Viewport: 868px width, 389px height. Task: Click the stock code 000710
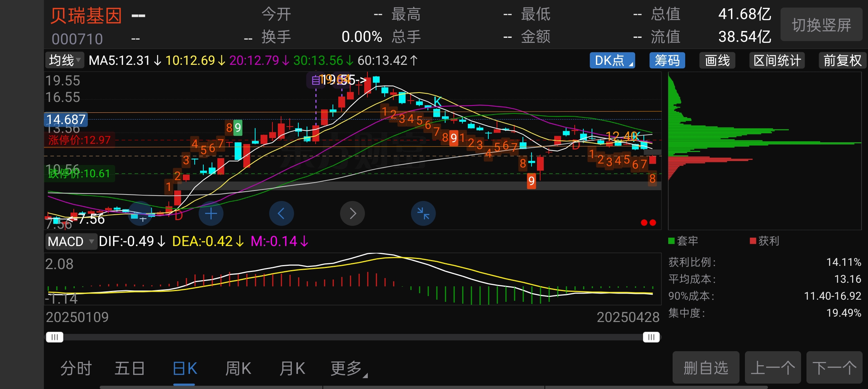[77, 39]
